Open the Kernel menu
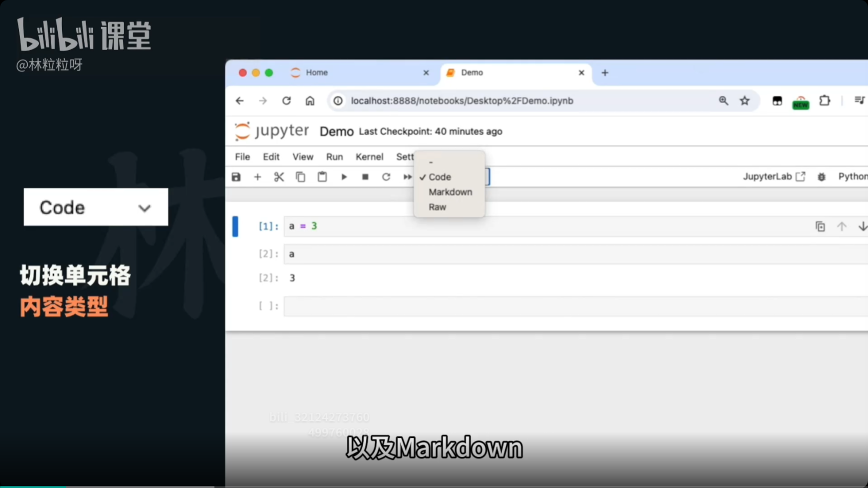Image resolution: width=868 pixels, height=488 pixels. (369, 157)
